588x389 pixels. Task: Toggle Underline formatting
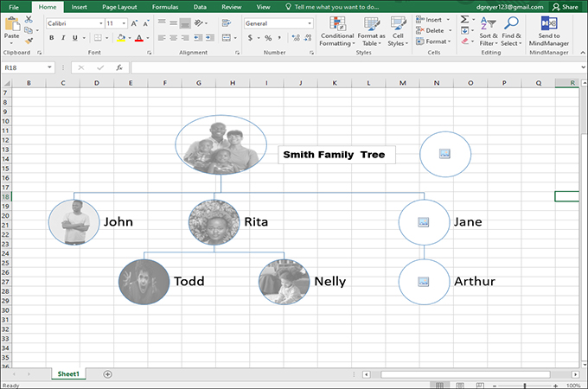[x=75, y=38]
